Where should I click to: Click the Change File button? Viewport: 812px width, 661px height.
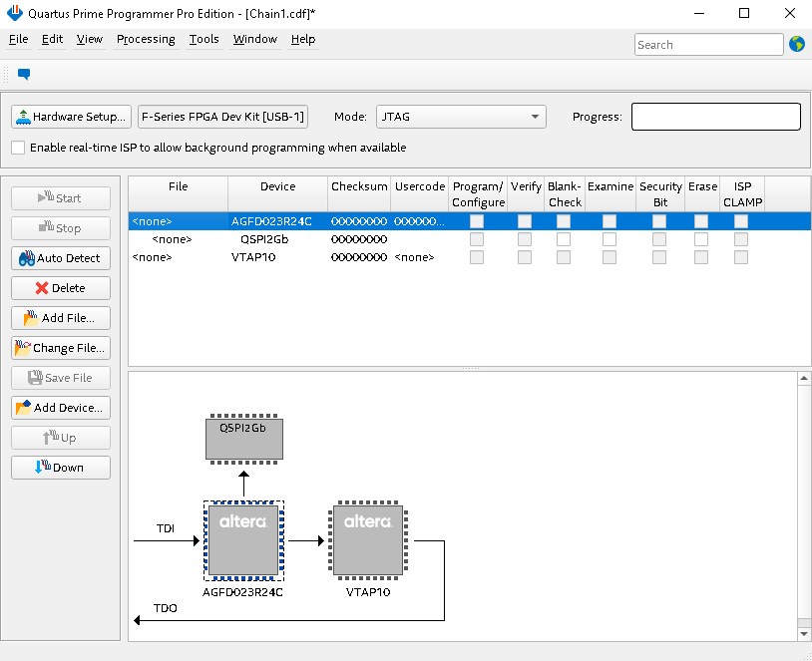point(60,348)
